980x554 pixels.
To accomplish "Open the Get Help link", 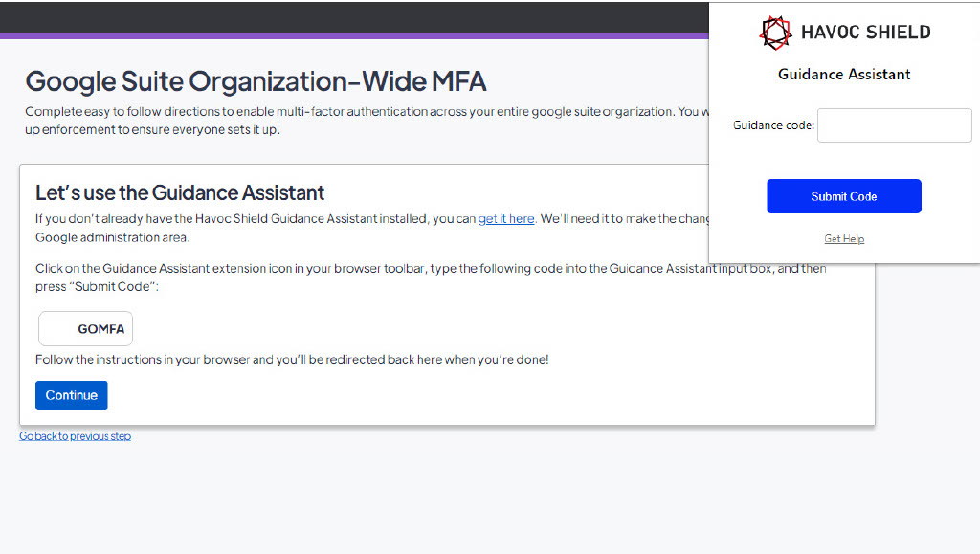I will (x=844, y=238).
